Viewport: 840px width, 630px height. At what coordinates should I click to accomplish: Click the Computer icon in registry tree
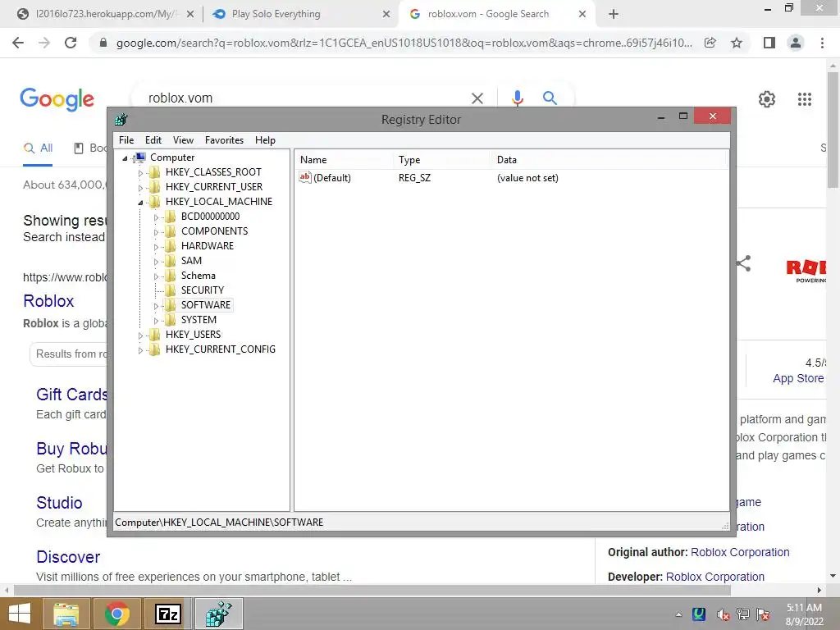[x=140, y=157]
